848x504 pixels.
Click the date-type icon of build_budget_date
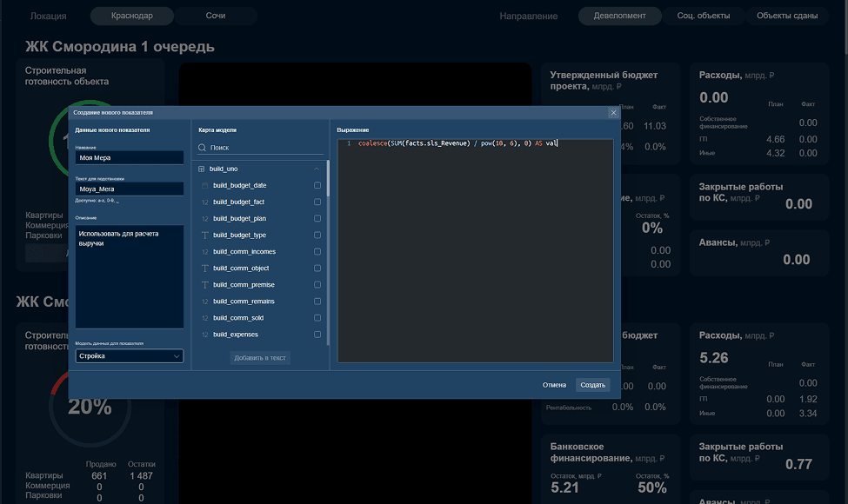205,185
